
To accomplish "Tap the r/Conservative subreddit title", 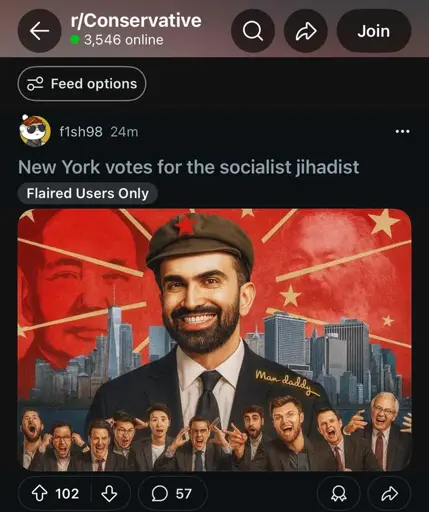I will tap(136, 21).
